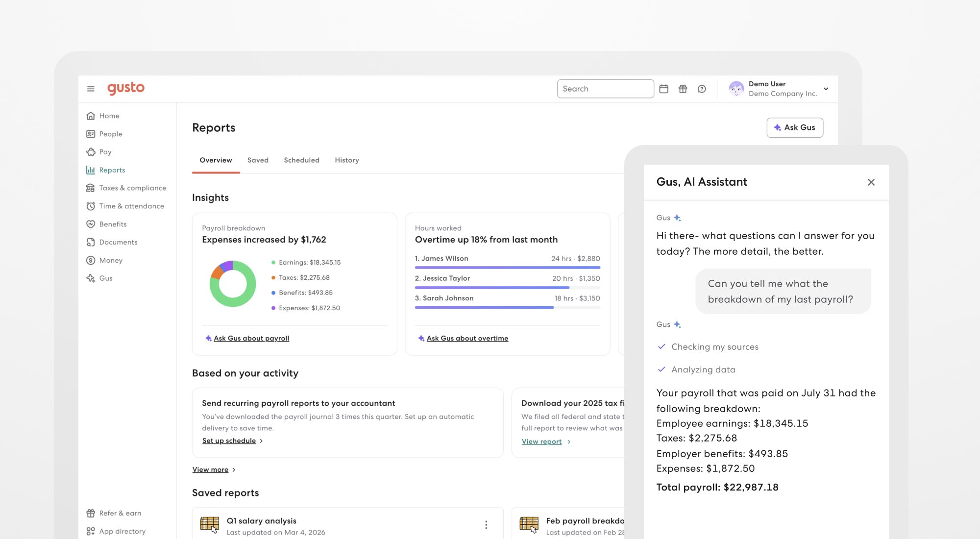This screenshot has width=980, height=539.
Task: Click the Q1 salary analysis spreadsheet icon
Action: pos(210,525)
